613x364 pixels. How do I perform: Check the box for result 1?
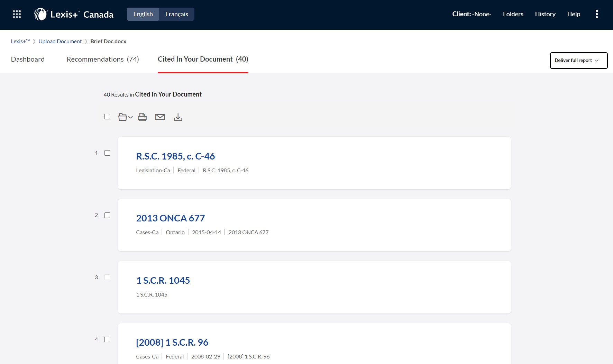pyautogui.click(x=107, y=153)
